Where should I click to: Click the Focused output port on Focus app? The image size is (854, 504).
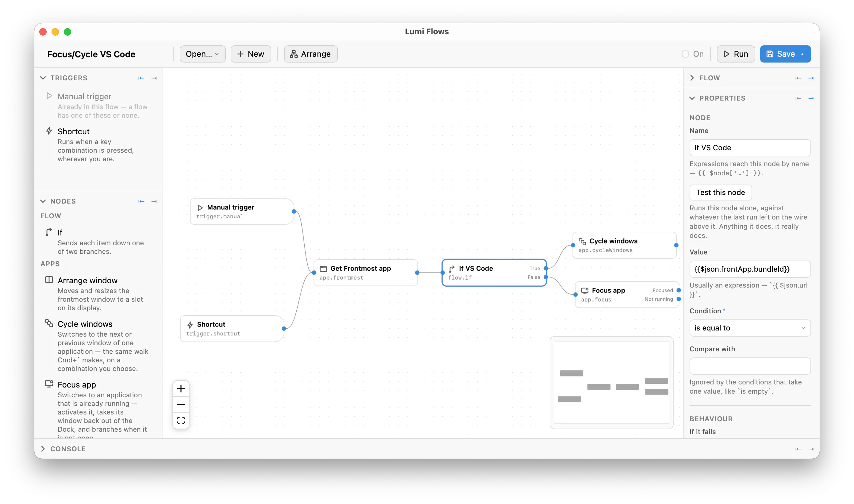point(679,290)
